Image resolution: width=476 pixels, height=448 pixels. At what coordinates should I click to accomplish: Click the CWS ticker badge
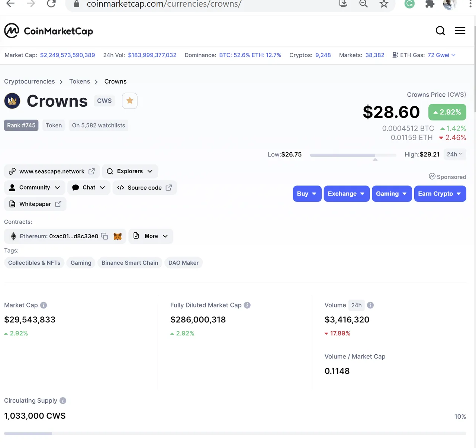[104, 101]
